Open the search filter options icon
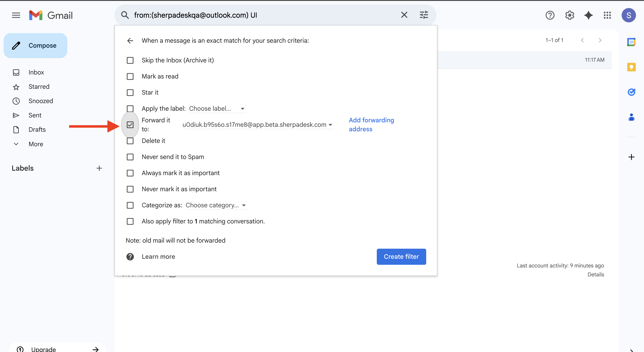Screen dimensions: 644x352 [424, 15]
